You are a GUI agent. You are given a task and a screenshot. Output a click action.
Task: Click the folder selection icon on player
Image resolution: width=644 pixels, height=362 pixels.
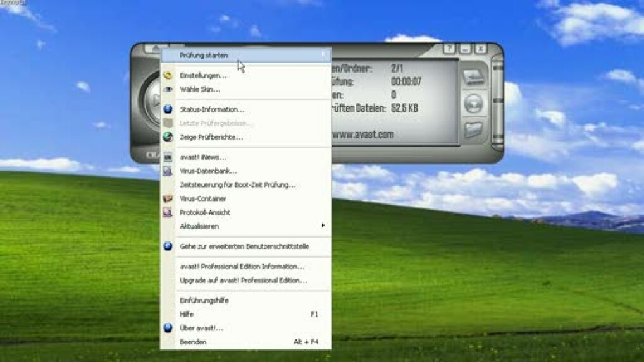pyautogui.click(x=474, y=130)
